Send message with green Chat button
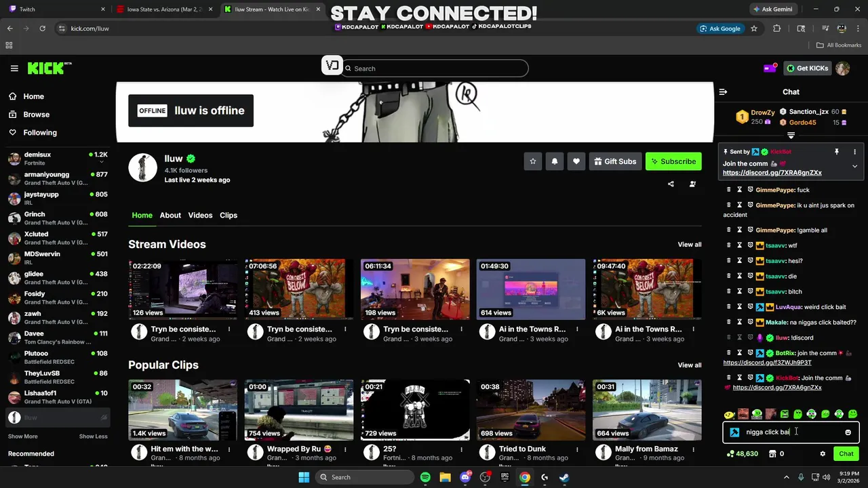 [846, 454]
